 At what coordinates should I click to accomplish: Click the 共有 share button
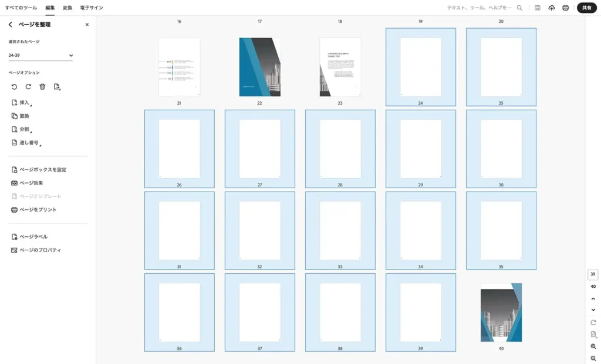coord(586,8)
